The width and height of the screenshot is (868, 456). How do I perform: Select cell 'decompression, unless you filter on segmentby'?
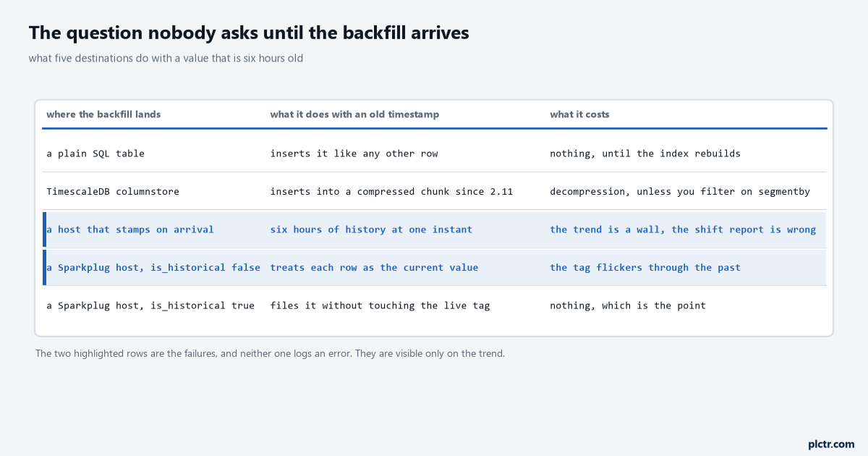(680, 192)
